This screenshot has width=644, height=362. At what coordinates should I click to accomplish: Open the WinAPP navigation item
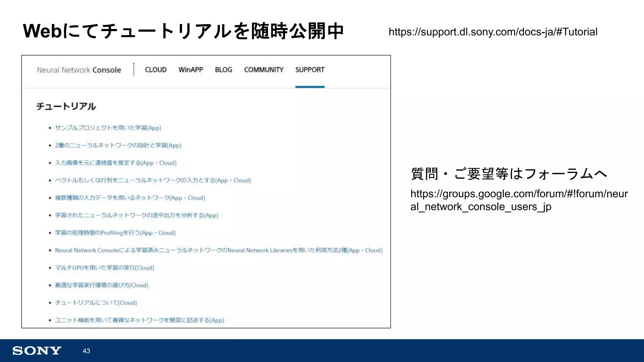[191, 70]
